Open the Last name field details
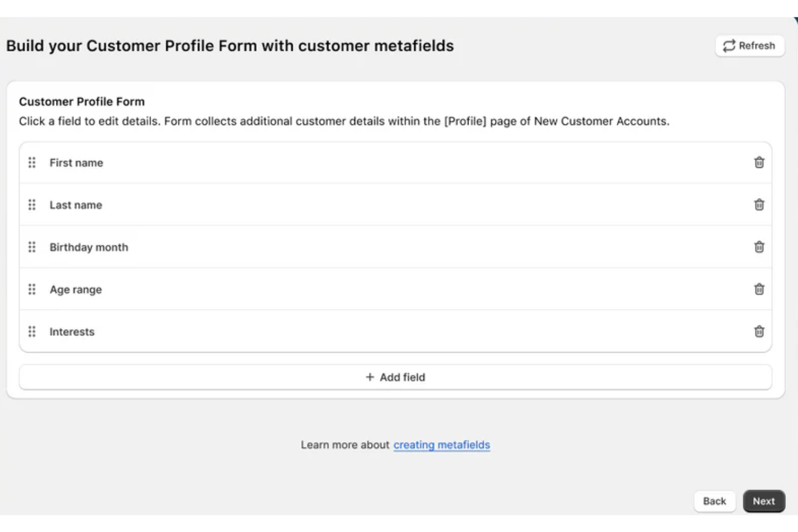The width and height of the screenshot is (798, 532). 76,205
